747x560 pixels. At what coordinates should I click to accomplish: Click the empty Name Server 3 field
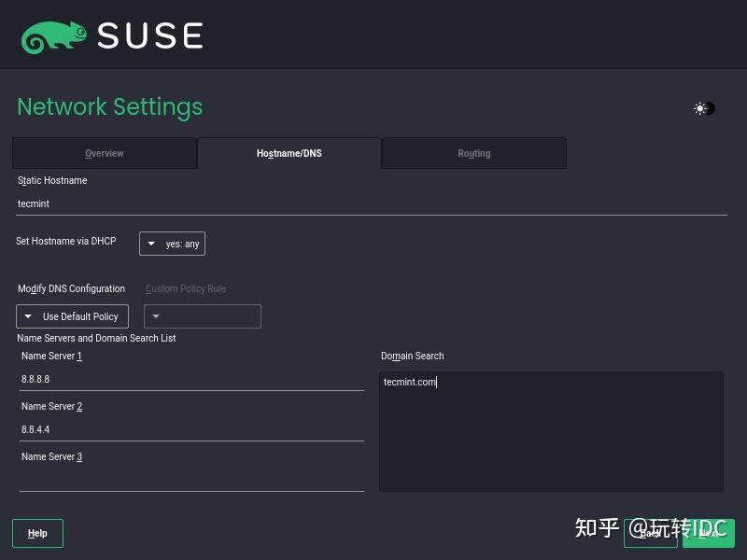[187, 480]
